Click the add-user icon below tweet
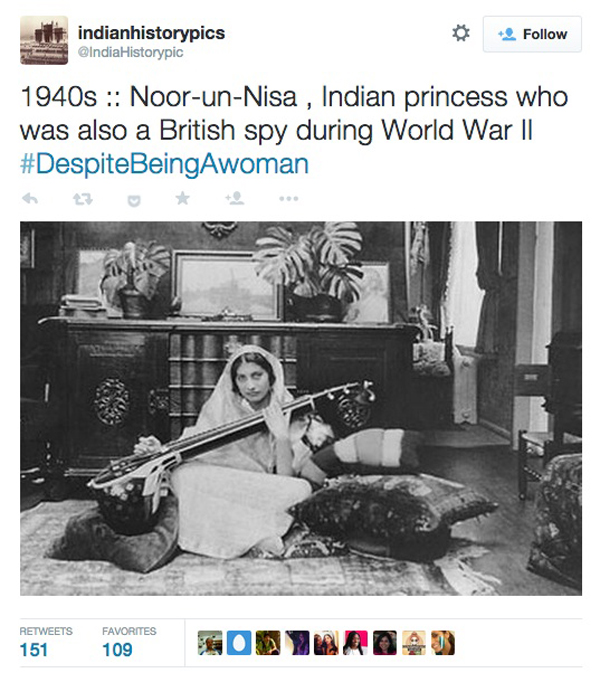This screenshot has width=600, height=673. tap(235, 199)
